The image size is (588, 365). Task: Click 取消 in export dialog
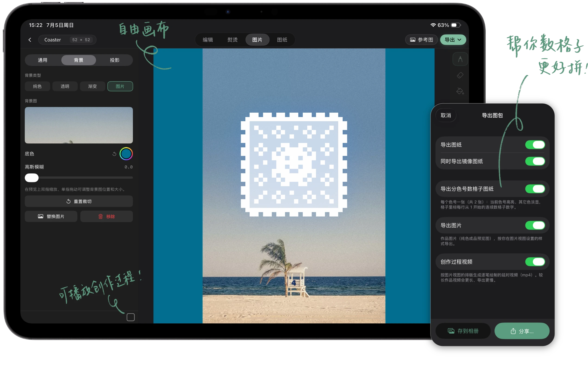[446, 115]
